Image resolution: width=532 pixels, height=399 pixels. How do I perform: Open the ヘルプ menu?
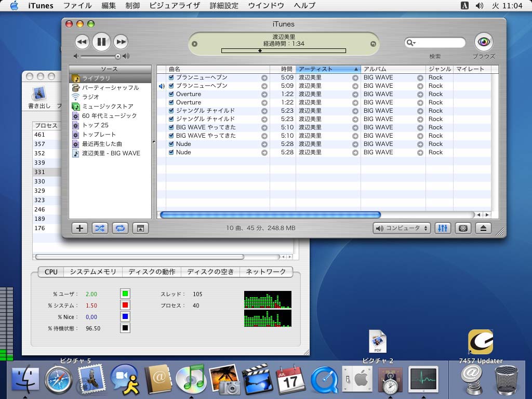point(304,5)
